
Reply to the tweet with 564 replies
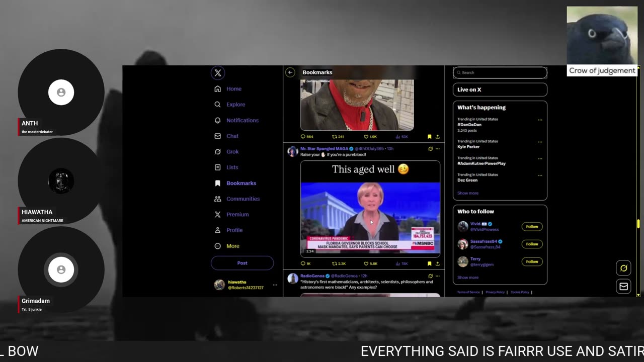(x=307, y=137)
